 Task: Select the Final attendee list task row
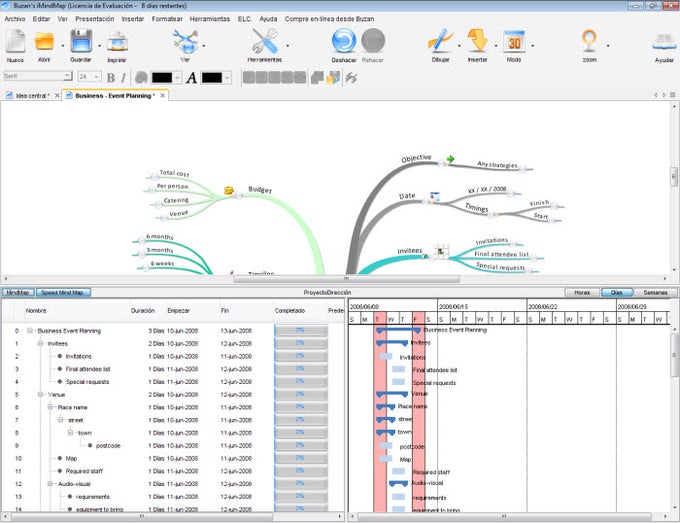[x=173, y=369]
